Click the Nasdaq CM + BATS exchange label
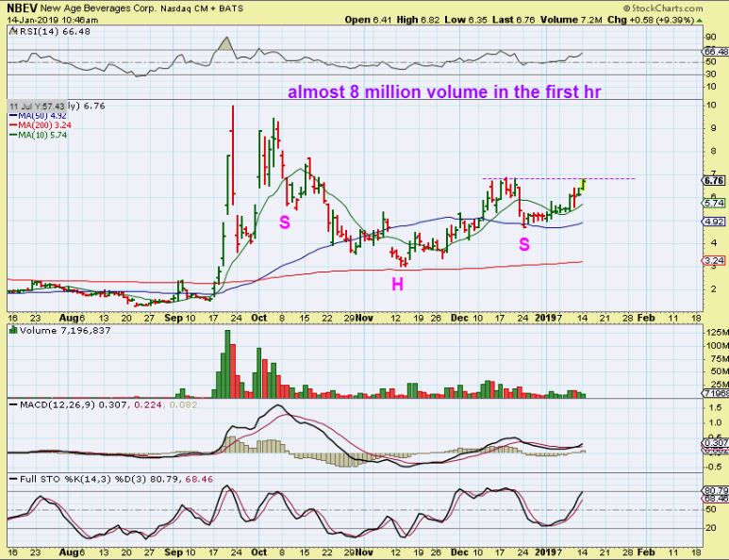The image size is (729, 560). click(x=202, y=8)
